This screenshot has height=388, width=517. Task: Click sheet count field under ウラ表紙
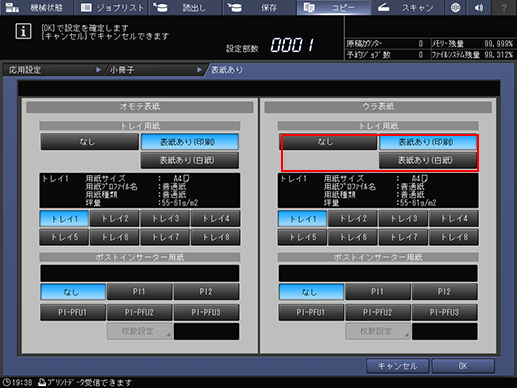coord(445,331)
